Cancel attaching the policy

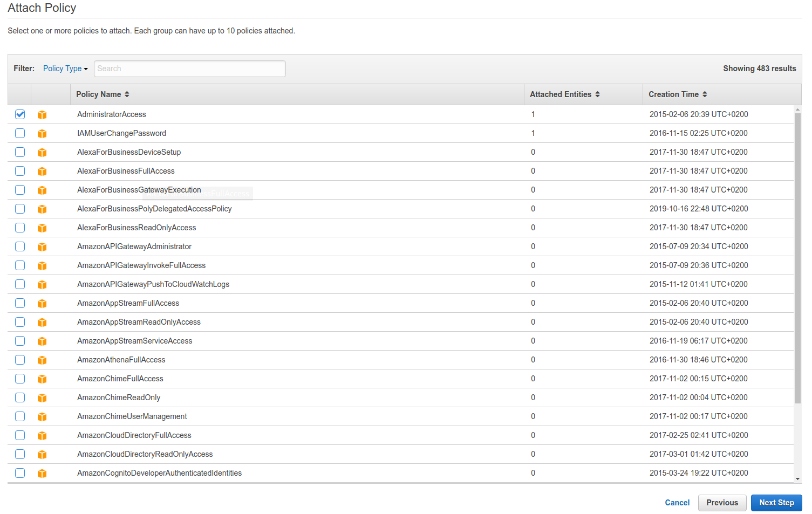(x=677, y=503)
